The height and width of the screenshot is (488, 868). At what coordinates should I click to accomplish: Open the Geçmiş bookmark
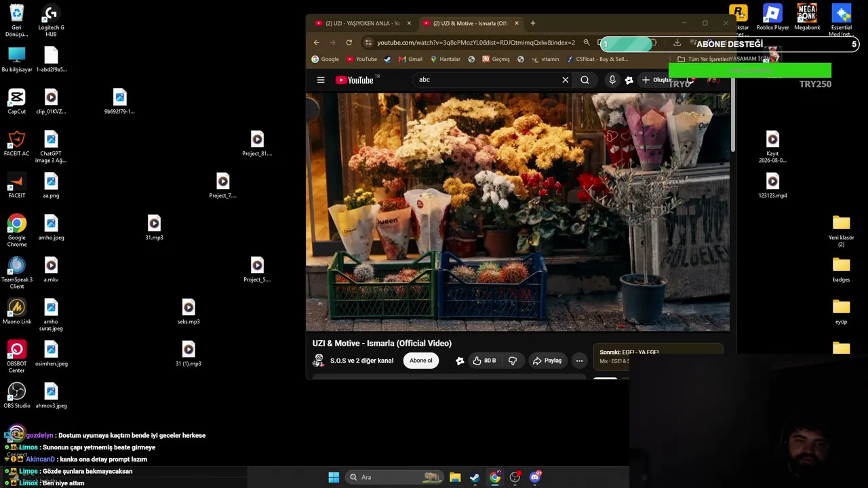(x=496, y=59)
